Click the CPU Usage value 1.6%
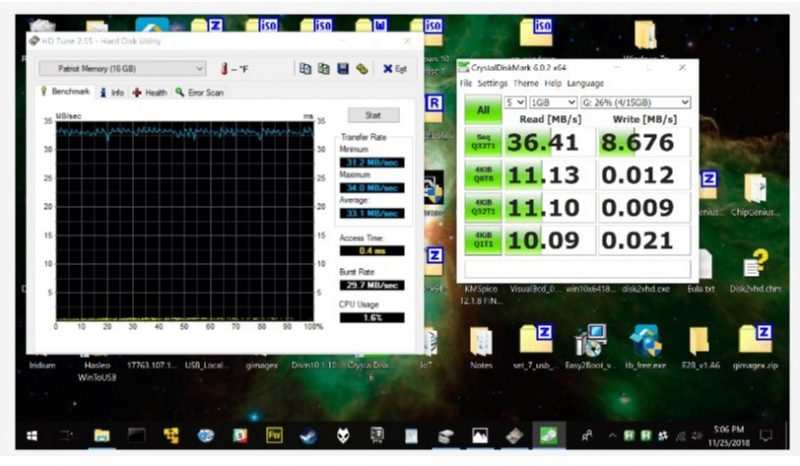 tap(372, 317)
